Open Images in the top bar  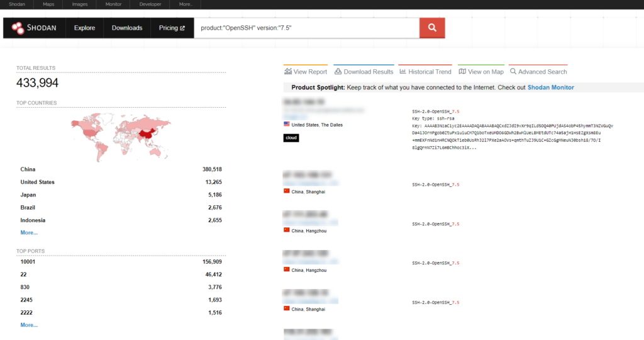80,4
